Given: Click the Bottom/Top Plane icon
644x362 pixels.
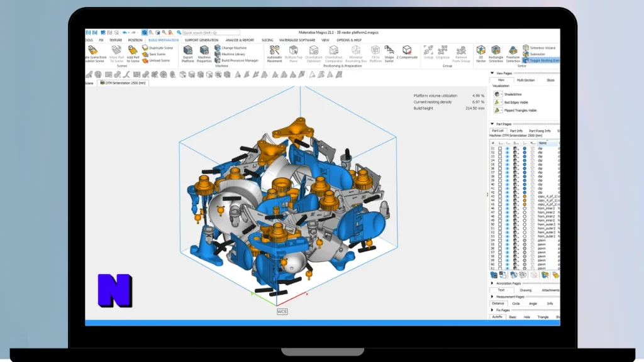Looking at the screenshot, I should 293,50.
